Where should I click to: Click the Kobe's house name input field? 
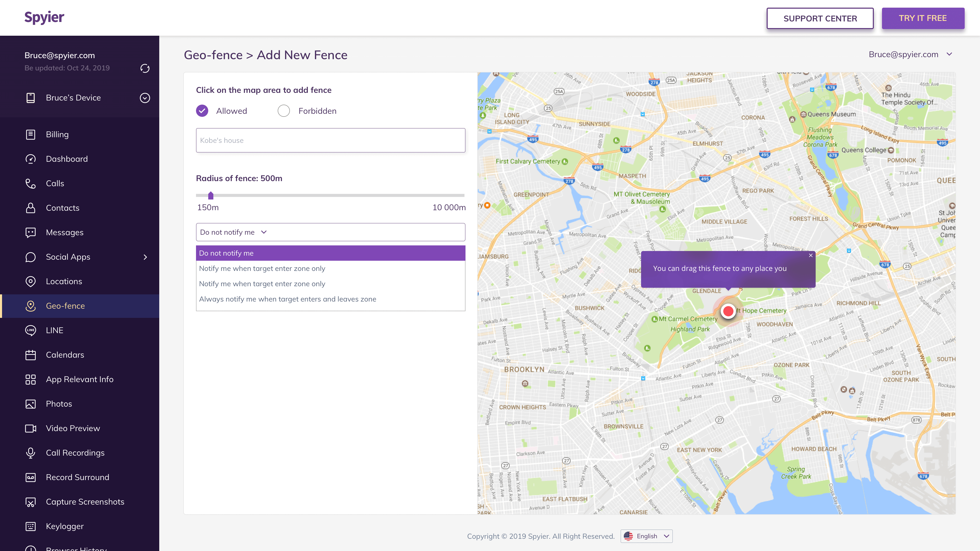[330, 140]
